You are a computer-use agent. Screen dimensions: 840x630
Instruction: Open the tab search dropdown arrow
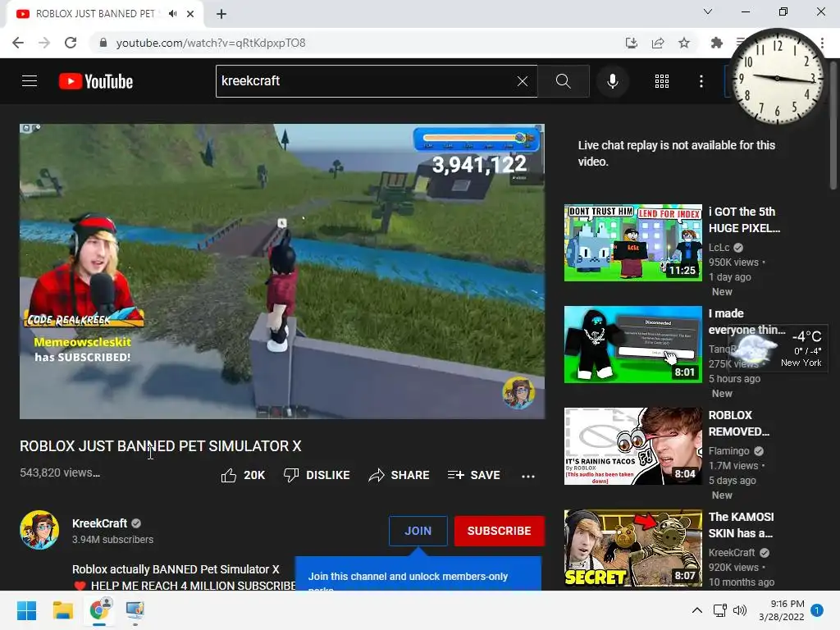tap(708, 11)
